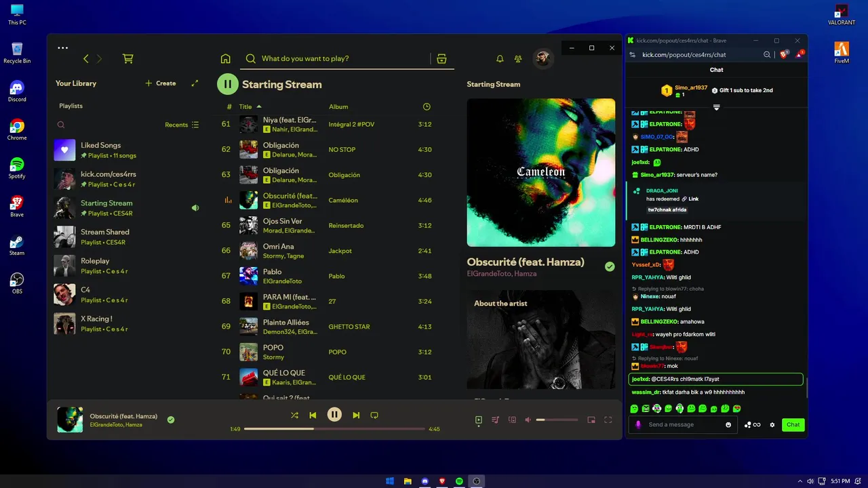Toggle the Now Playing view icon
The image size is (868, 488).
pos(479,420)
